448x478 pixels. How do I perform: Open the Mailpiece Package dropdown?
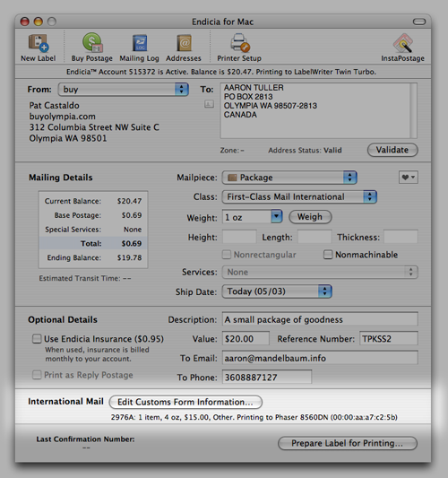tap(289, 178)
